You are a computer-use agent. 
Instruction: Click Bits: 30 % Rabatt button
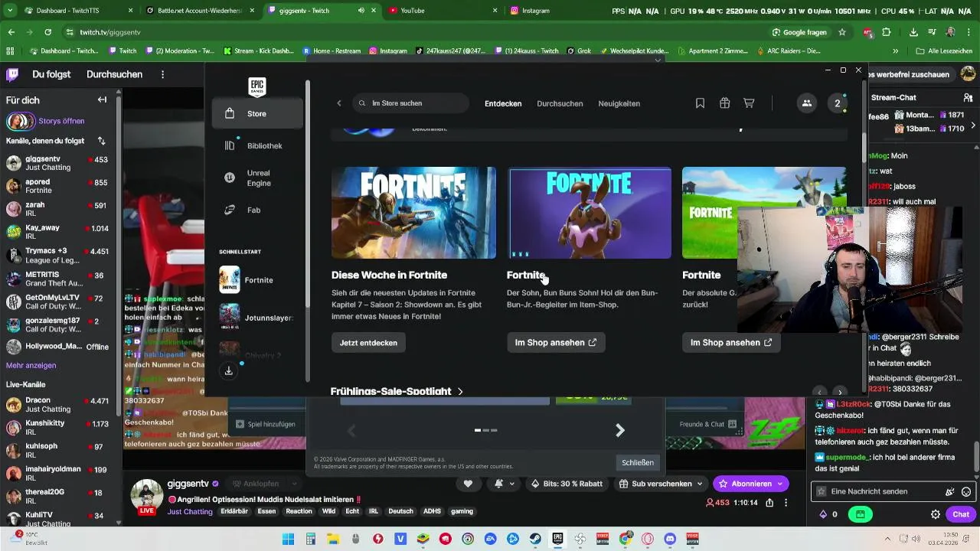coord(567,484)
